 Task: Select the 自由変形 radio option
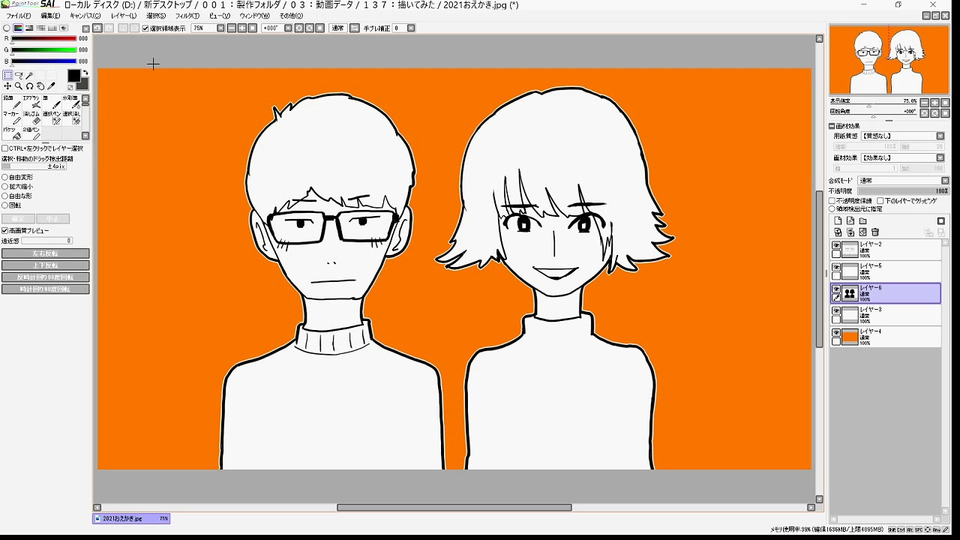click(5, 177)
